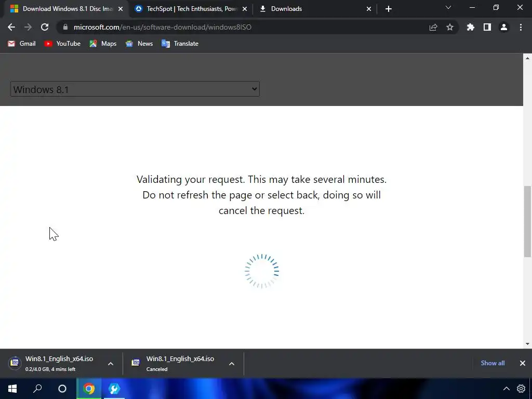Viewport: 532px width, 399px height.
Task: Show hidden system tray icons
Action: pyautogui.click(x=506, y=389)
